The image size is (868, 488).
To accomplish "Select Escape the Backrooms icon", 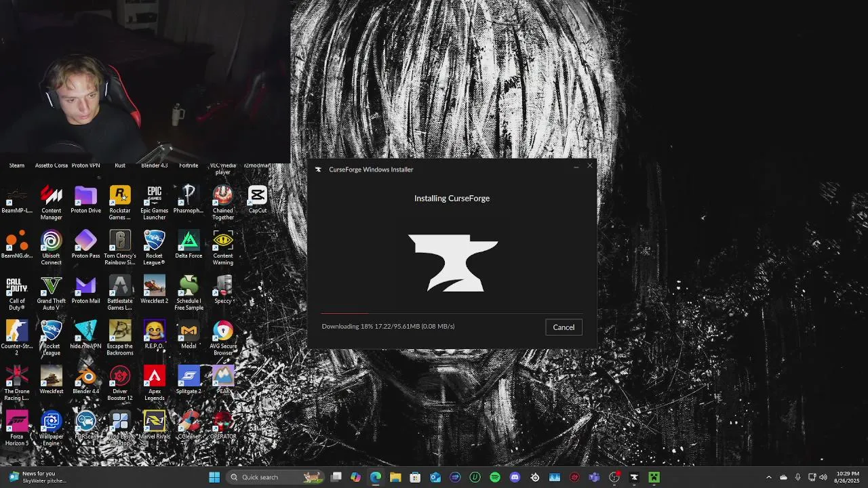I will 120,339.
